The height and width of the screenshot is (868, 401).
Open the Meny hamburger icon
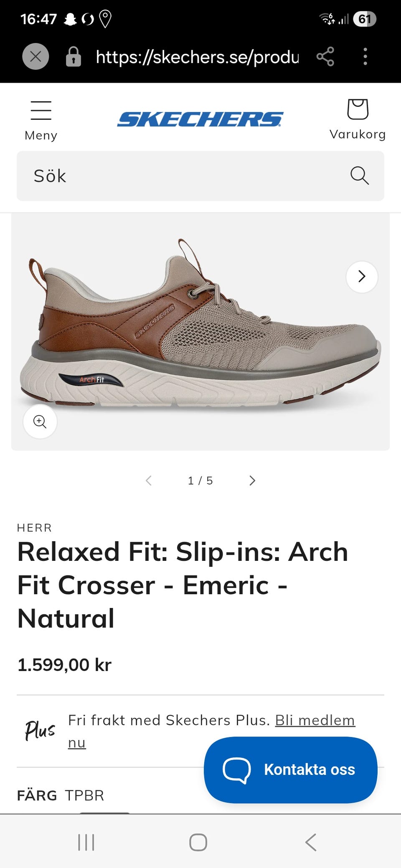click(41, 111)
